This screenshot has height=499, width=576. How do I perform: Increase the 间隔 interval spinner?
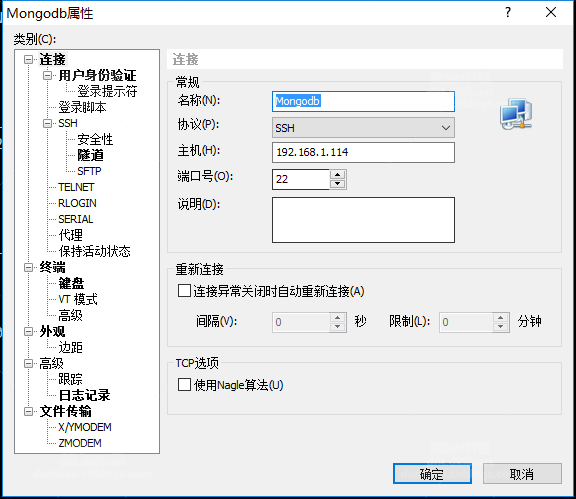pyautogui.click(x=338, y=317)
